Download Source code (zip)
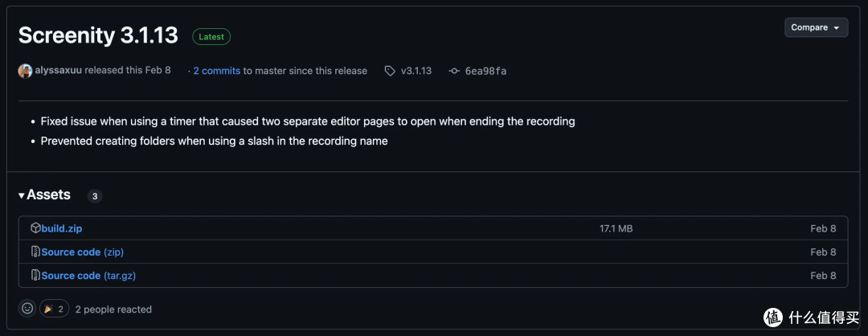This screenshot has width=868, height=336. click(83, 252)
